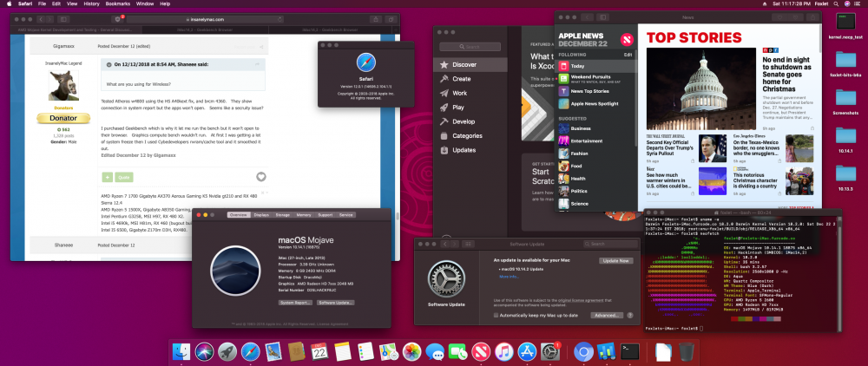Open the Trash in the Dock
This screenshot has height=366, width=868.
(x=687, y=351)
